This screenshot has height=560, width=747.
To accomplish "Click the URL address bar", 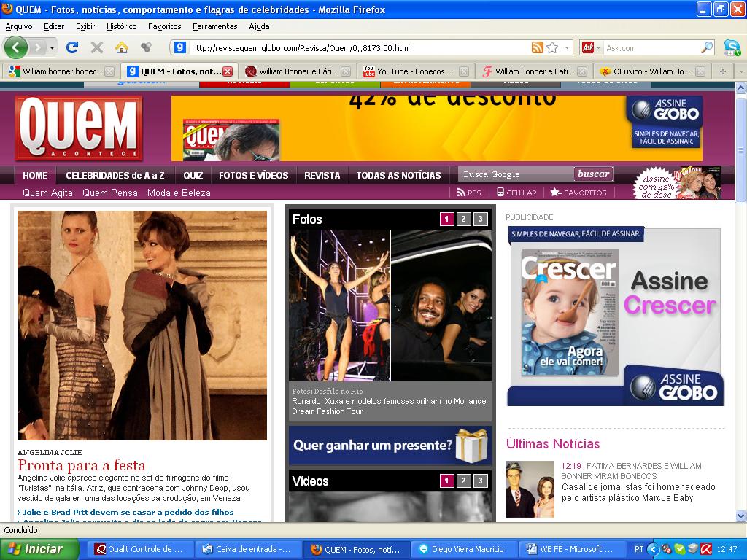I will click(x=360, y=47).
